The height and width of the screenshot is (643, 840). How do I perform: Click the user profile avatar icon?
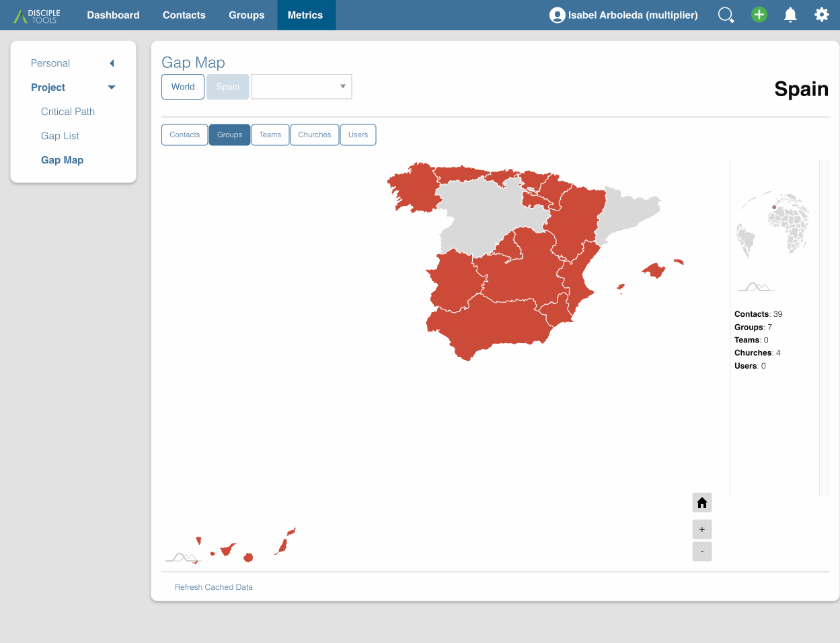point(557,15)
